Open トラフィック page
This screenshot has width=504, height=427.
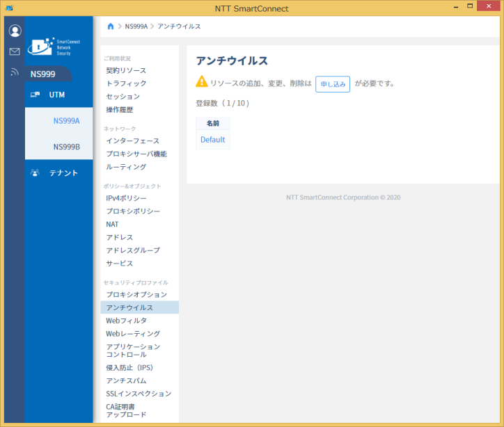point(126,83)
